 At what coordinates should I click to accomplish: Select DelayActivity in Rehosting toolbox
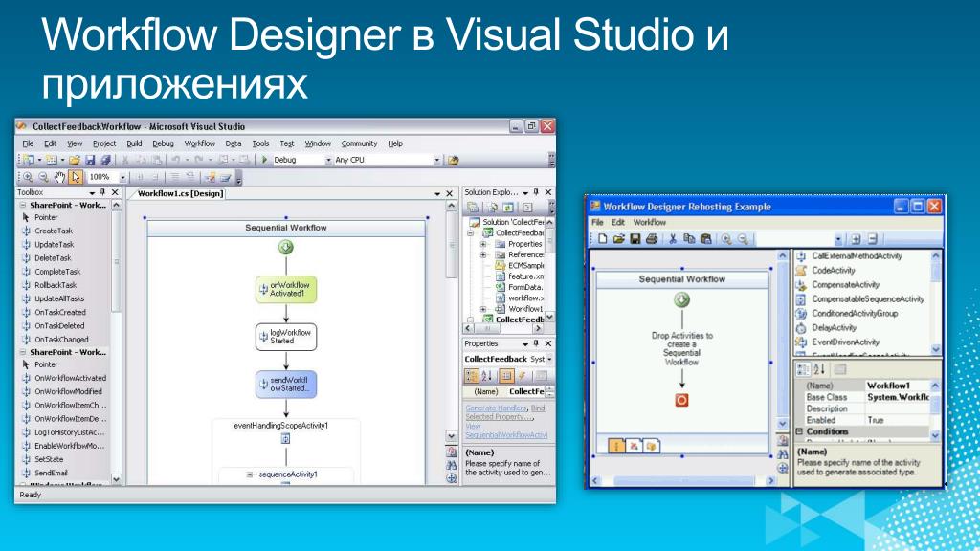[834, 328]
